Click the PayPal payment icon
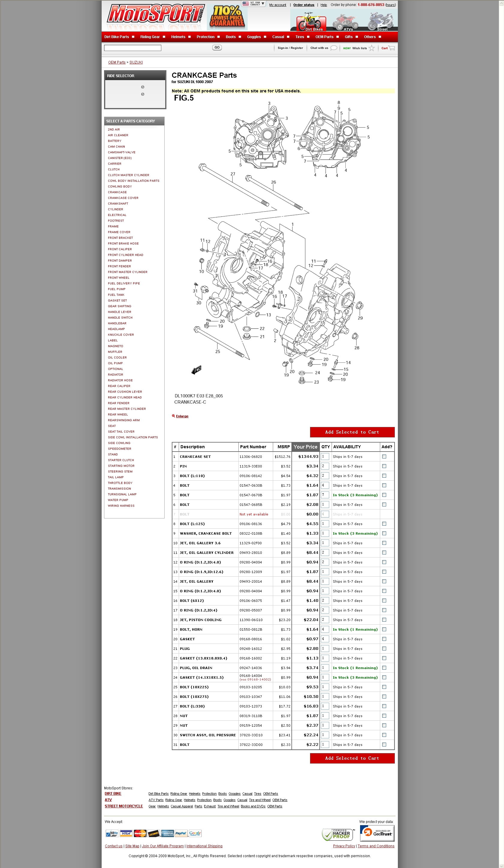This screenshot has width=504, height=868. click(181, 833)
